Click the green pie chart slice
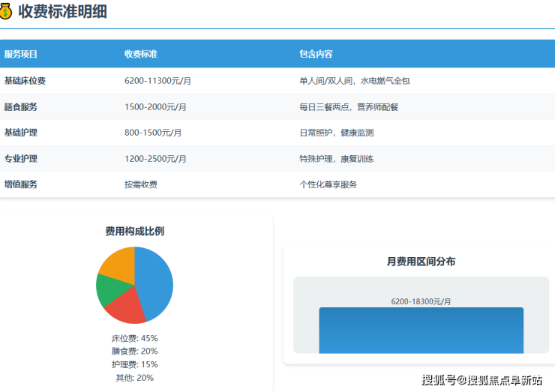The image size is (555, 392). coord(107,289)
